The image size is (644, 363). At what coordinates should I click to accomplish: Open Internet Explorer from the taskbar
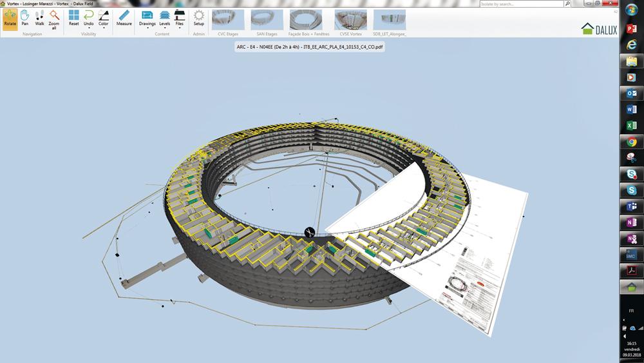pos(631,44)
